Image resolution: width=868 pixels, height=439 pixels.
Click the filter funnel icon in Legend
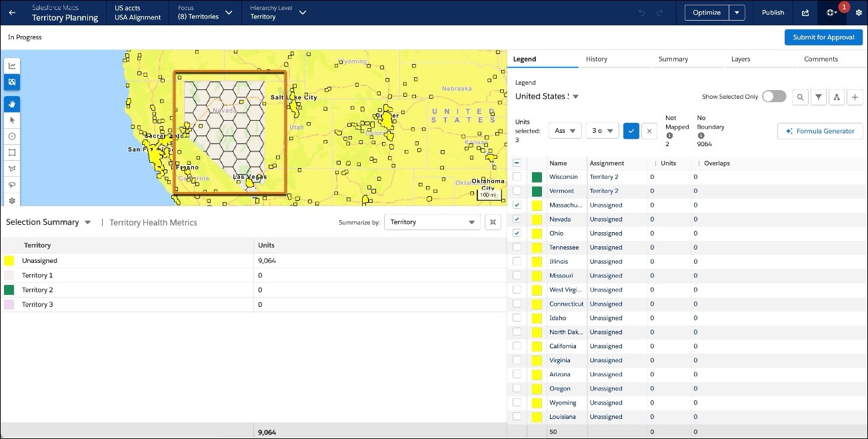pyautogui.click(x=819, y=97)
